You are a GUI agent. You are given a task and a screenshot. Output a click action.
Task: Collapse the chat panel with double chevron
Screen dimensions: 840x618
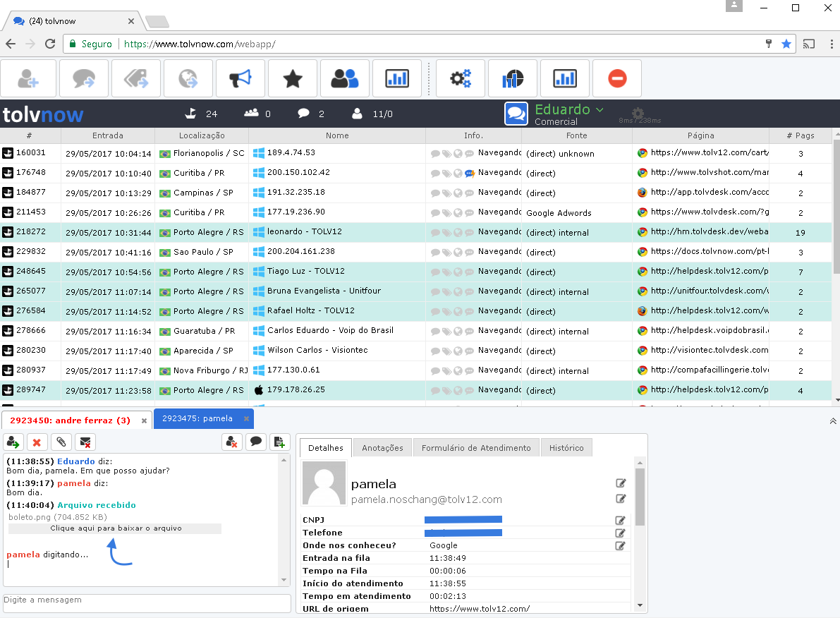click(x=833, y=421)
